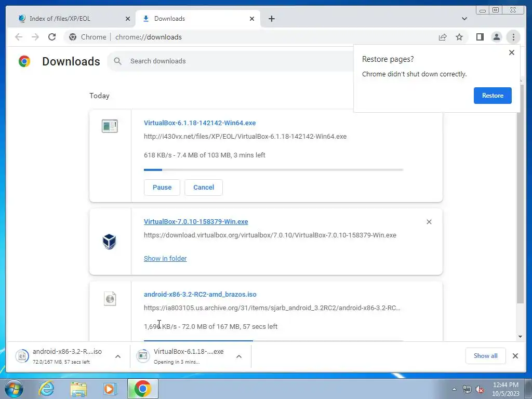
Task: Click the chrome://downloads address text
Action: tap(148, 37)
